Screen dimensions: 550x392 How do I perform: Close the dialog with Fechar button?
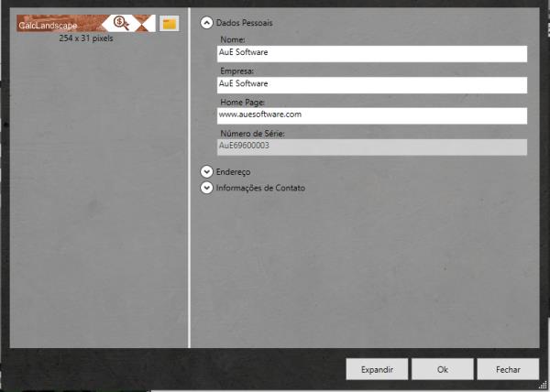pyautogui.click(x=508, y=370)
